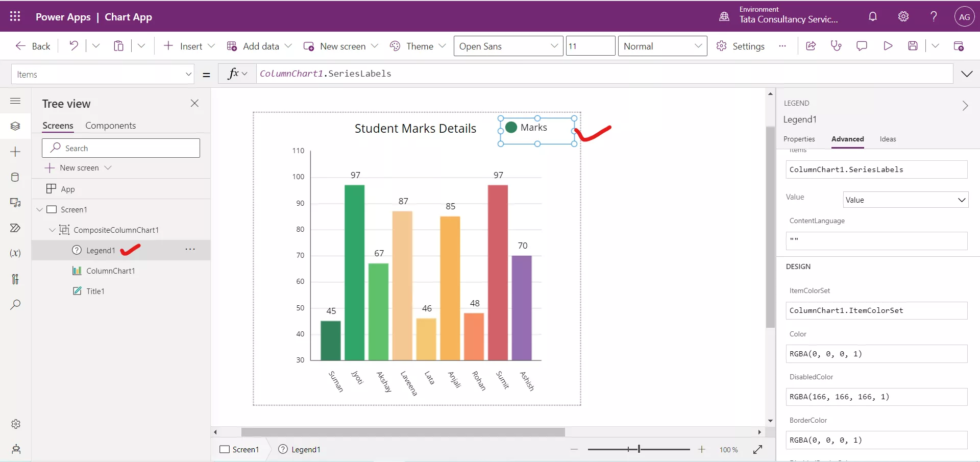The image size is (980, 462).
Task: Open the Tree view panel from left rail
Action: (15, 126)
